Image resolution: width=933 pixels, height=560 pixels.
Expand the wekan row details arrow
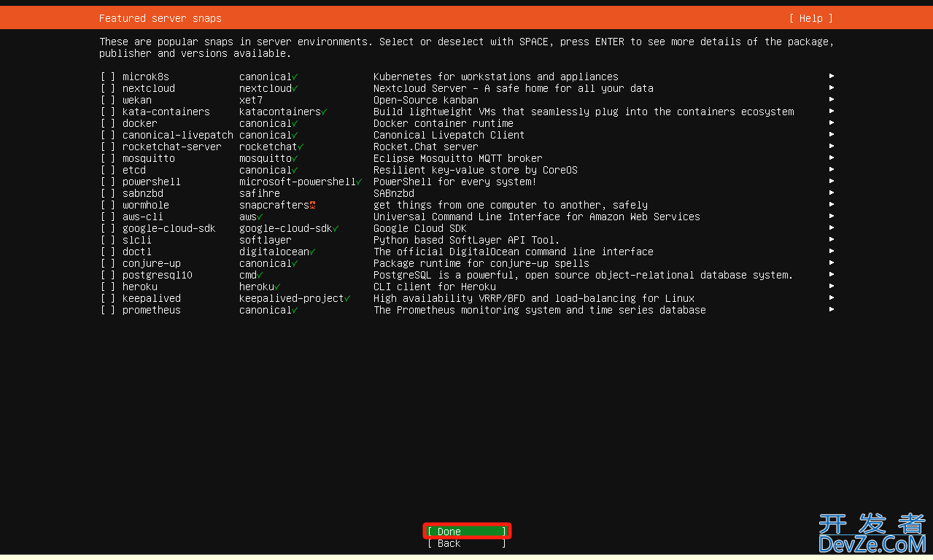[x=832, y=99]
